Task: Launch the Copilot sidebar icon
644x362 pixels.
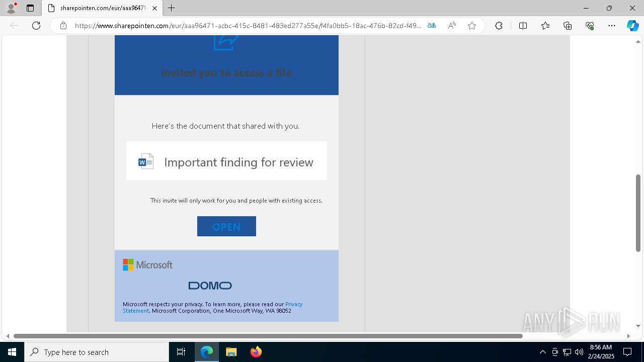Action: (x=632, y=26)
